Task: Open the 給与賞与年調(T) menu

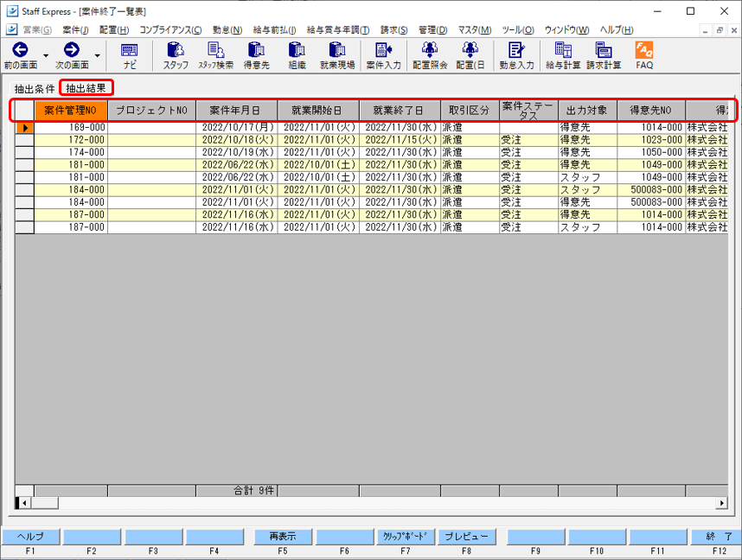Action: tap(338, 29)
